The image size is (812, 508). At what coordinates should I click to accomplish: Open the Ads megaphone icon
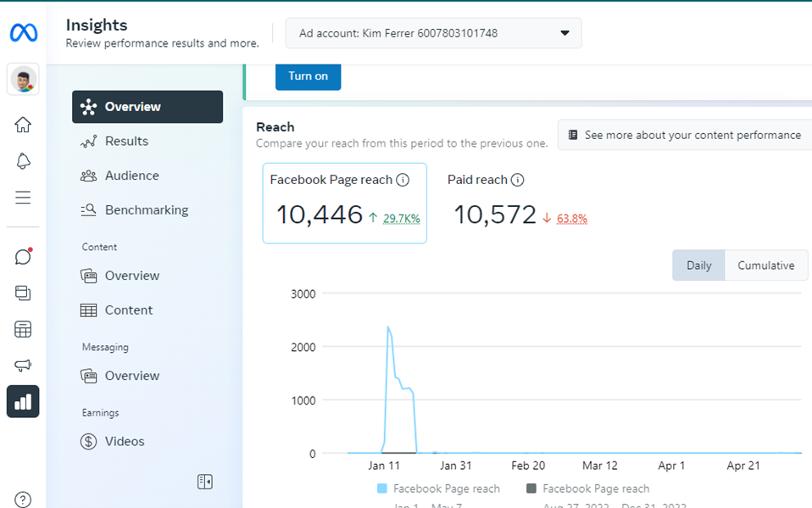23,366
